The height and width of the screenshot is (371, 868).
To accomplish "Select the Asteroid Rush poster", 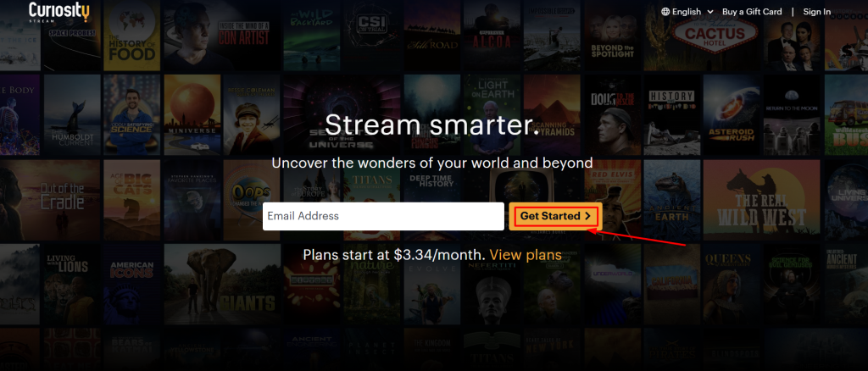I will click(x=731, y=115).
